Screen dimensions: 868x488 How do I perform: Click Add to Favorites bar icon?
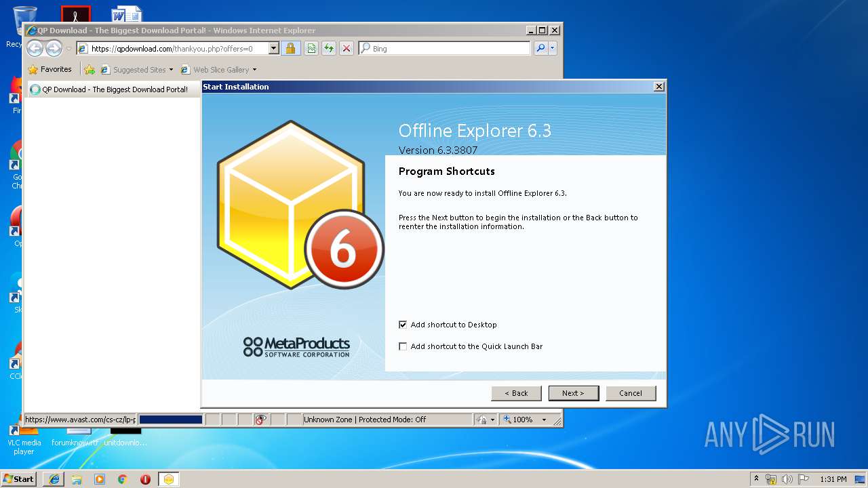point(90,69)
